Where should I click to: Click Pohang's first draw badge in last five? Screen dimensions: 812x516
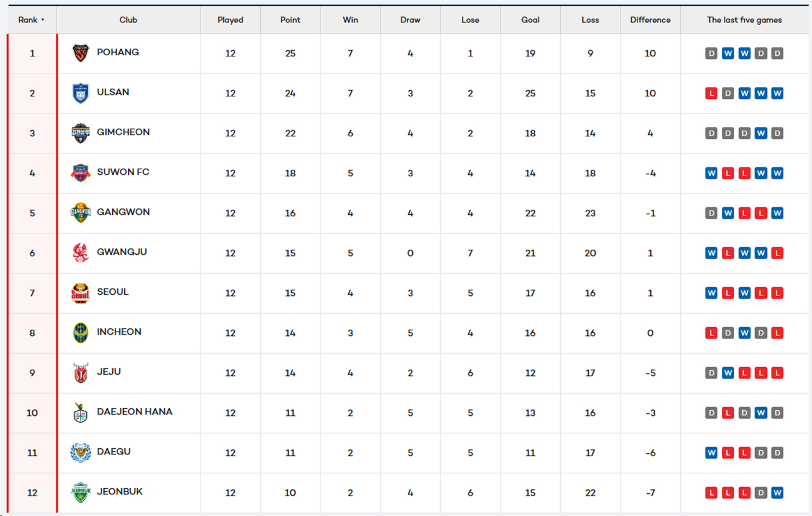[711, 54]
